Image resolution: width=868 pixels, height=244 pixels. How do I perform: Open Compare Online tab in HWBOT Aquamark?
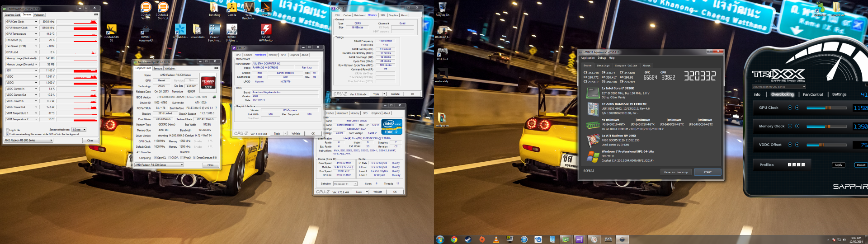626,66
